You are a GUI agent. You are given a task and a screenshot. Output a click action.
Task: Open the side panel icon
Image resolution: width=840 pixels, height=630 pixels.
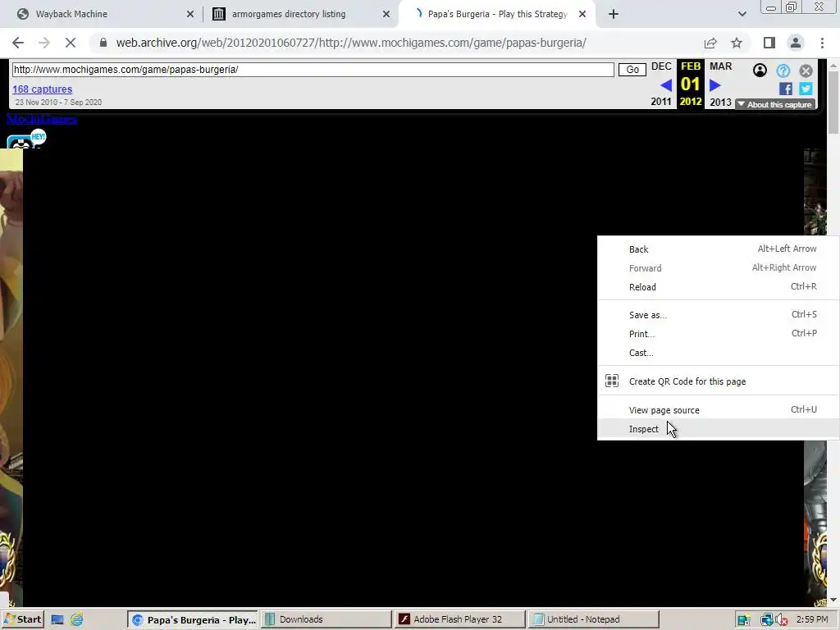coord(769,43)
